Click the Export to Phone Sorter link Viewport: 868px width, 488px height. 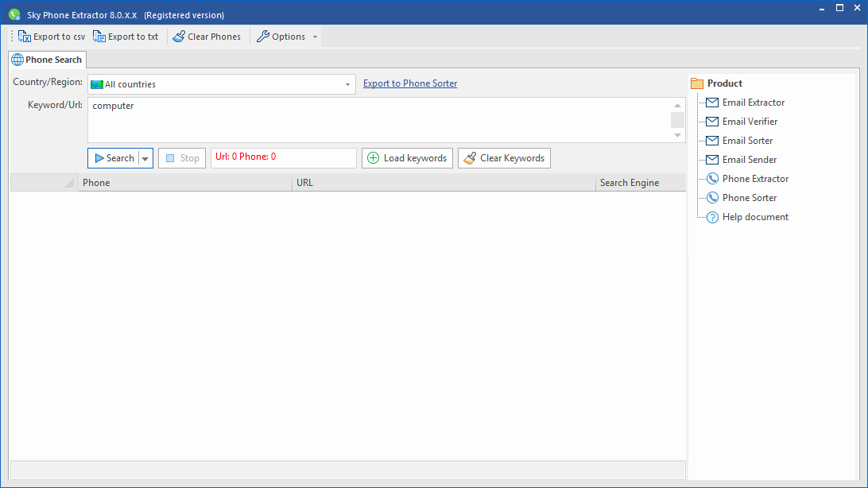click(x=410, y=83)
